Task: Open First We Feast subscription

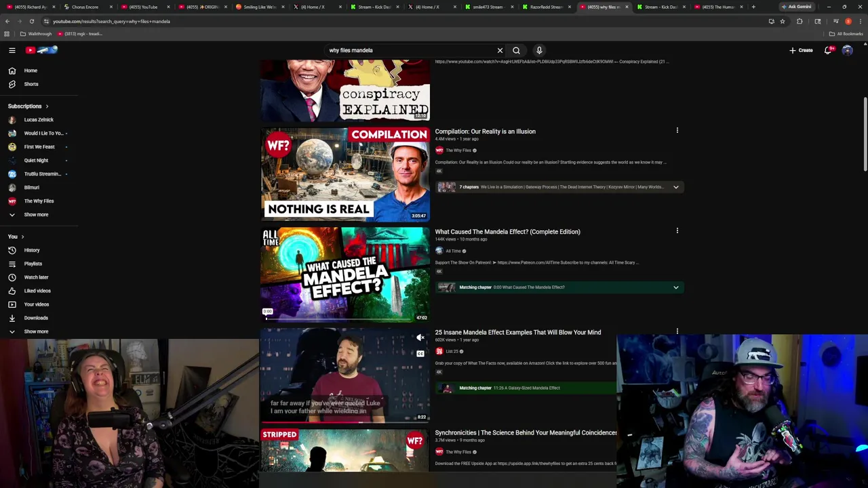Action: tap(39, 147)
